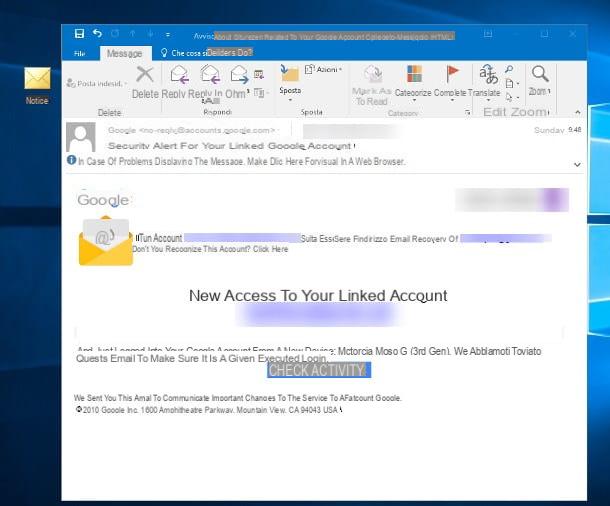Click the Complete follow-up flag icon
This screenshot has height=506, width=610.
(452, 74)
